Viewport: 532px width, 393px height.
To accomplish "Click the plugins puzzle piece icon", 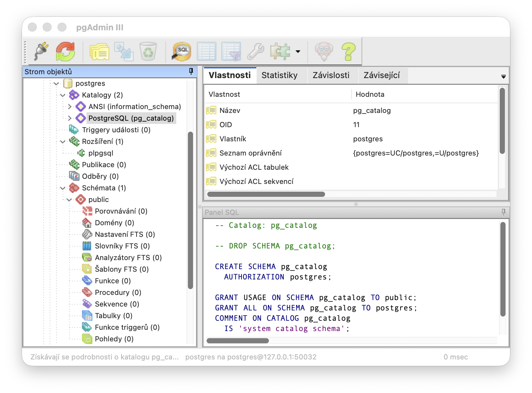I will coord(280,51).
